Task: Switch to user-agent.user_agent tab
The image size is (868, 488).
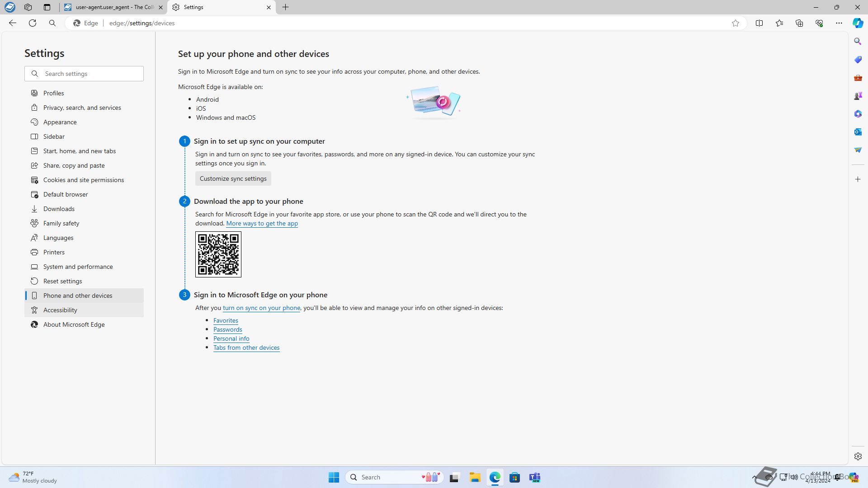Action: [x=113, y=7]
